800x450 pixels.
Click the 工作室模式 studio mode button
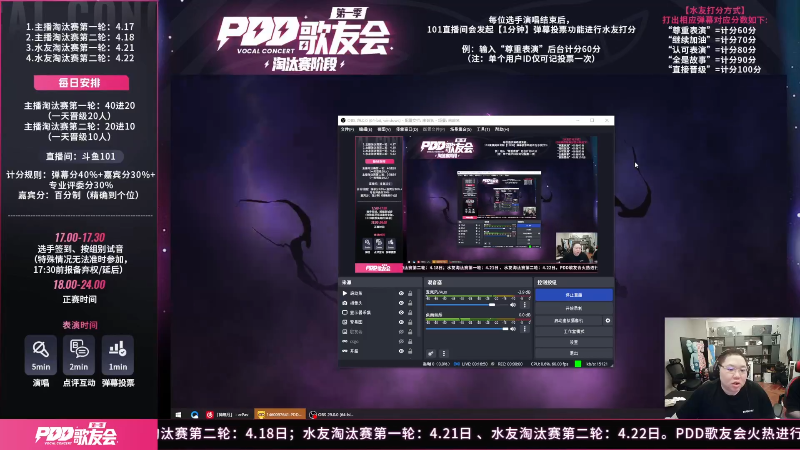pyautogui.click(x=574, y=332)
